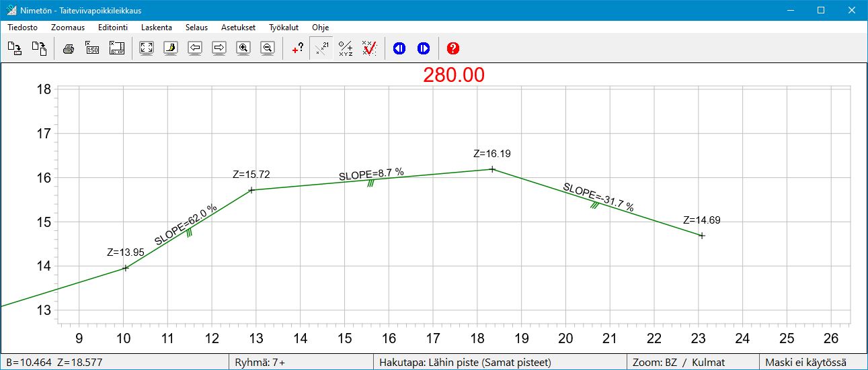
Task: Open the Laskenta menu
Action: click(157, 28)
